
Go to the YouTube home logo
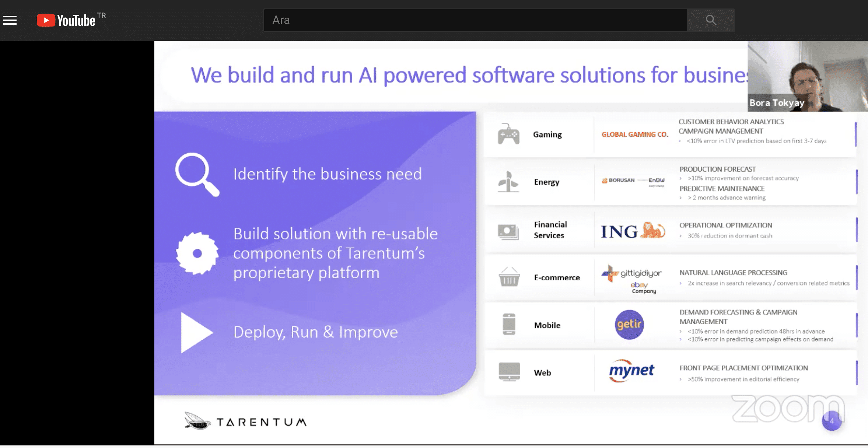pyautogui.click(x=67, y=20)
